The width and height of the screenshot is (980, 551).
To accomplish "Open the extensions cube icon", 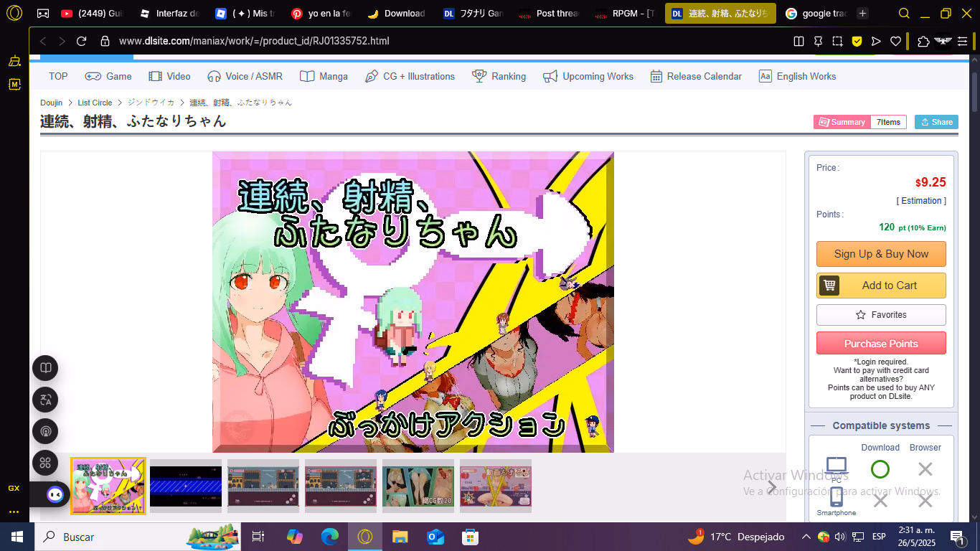I will pos(924,42).
